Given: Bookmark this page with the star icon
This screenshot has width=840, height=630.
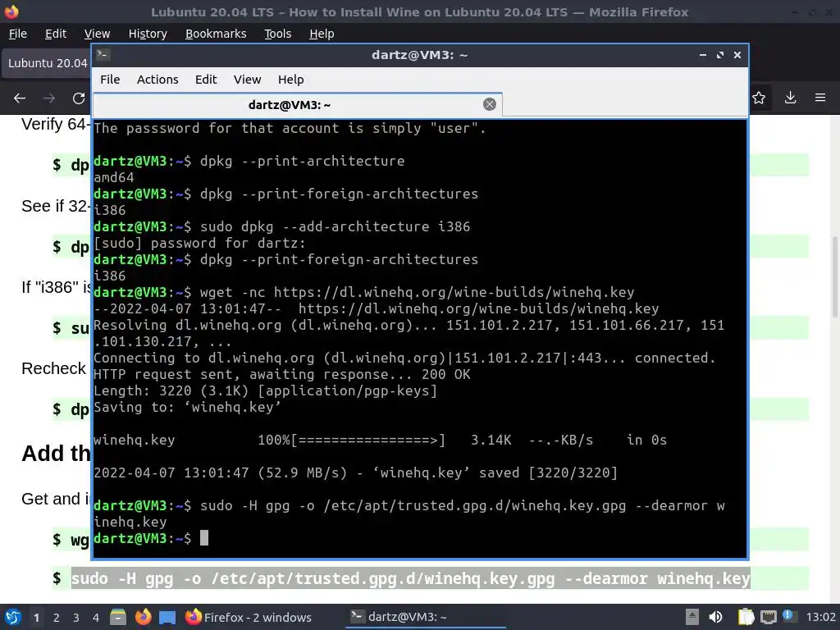Looking at the screenshot, I should 759,98.
